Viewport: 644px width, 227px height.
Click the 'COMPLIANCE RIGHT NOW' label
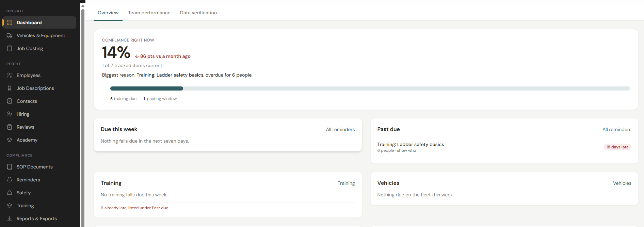coord(128,40)
